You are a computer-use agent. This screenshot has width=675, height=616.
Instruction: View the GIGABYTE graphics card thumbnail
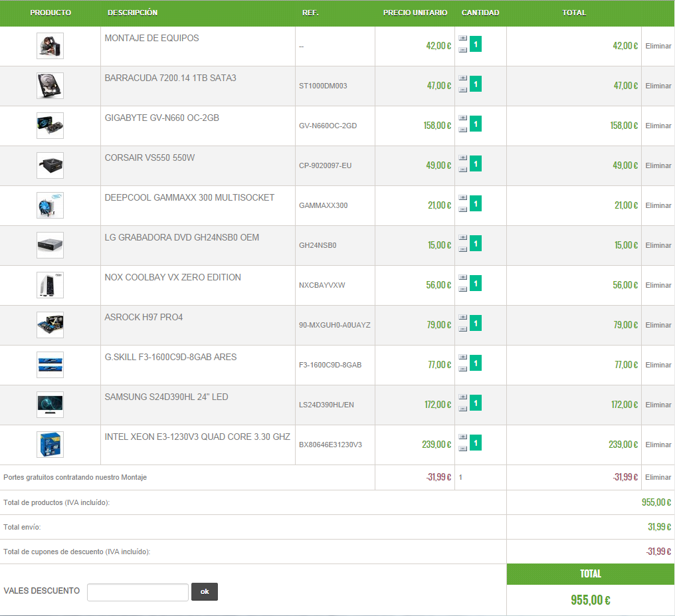coord(50,126)
